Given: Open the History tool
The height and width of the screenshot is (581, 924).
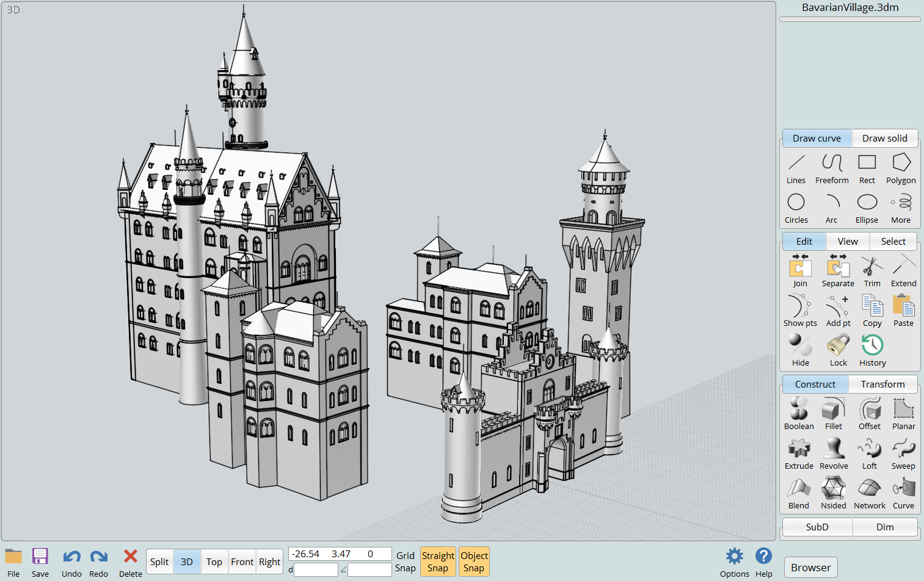Looking at the screenshot, I should pos(872,351).
